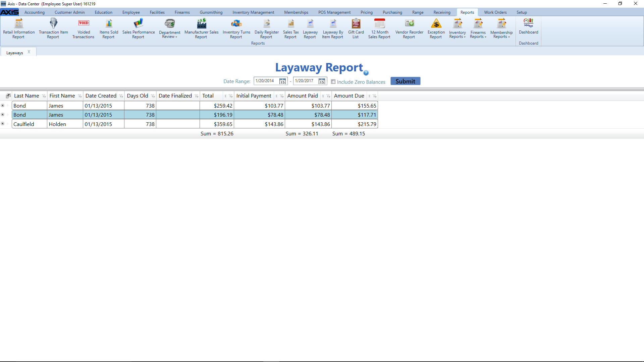Viewport: 644px width, 362px height.
Task: Select the Caulfield last name cell
Action: click(x=30, y=124)
